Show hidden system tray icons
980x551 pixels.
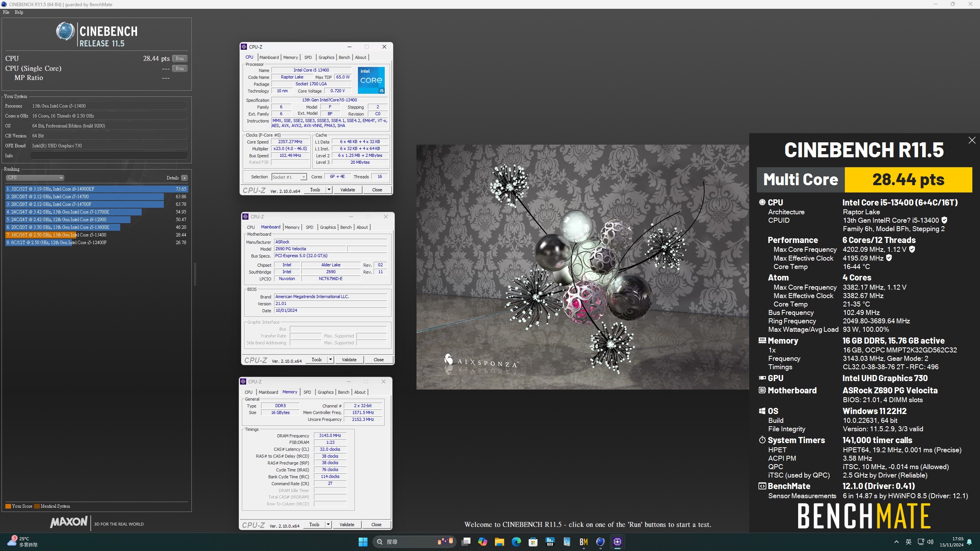pyautogui.click(x=896, y=541)
